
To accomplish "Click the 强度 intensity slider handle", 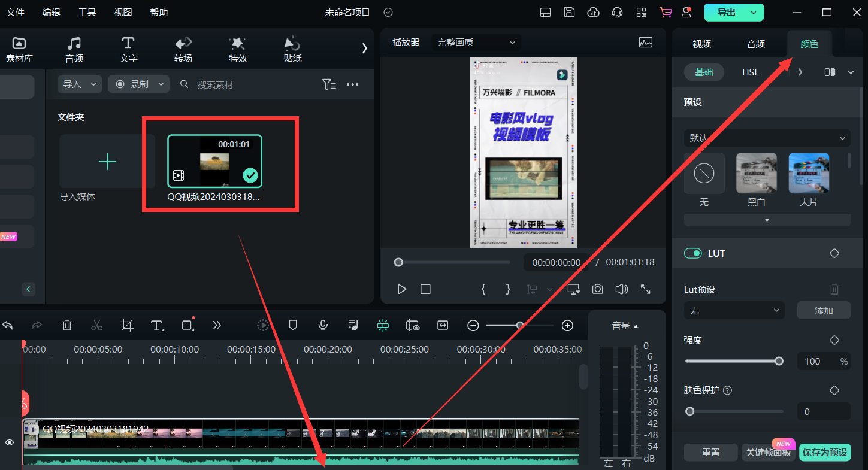I will coord(779,361).
